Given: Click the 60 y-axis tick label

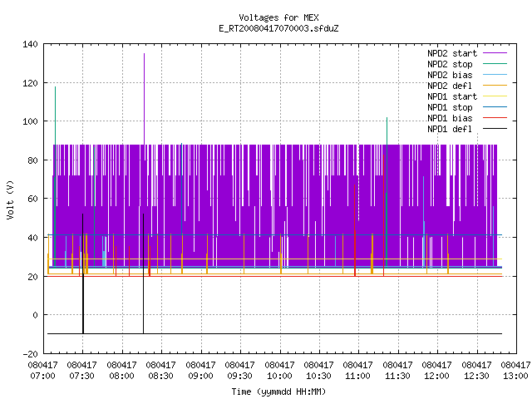Looking at the screenshot, I should (x=33, y=199).
